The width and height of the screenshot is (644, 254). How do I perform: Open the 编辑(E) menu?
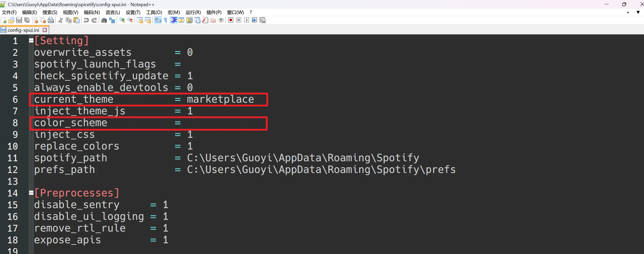pos(30,12)
